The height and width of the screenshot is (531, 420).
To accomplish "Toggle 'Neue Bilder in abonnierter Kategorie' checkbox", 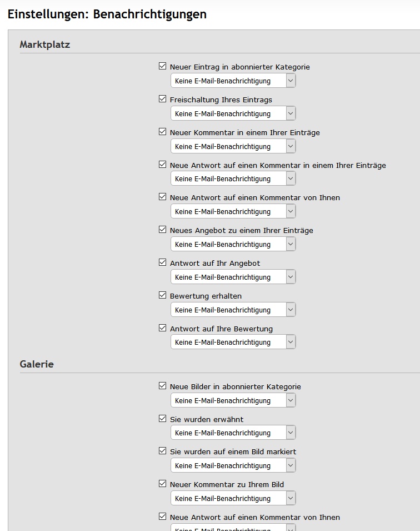I will 162,386.
